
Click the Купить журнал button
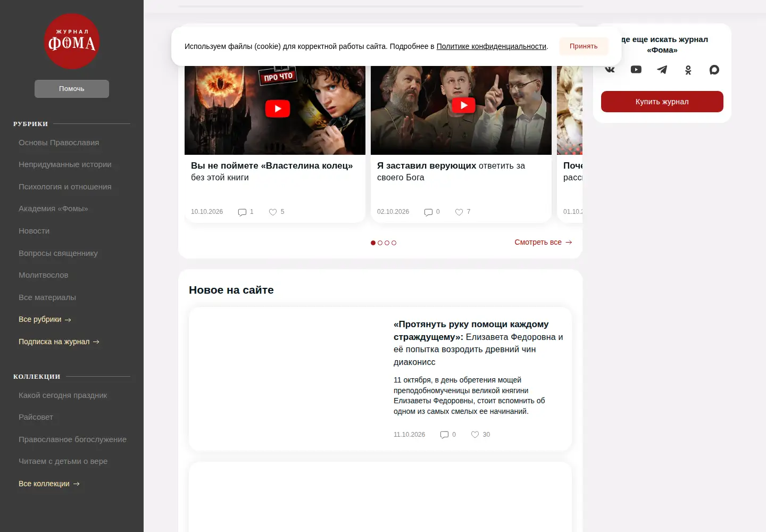click(662, 102)
